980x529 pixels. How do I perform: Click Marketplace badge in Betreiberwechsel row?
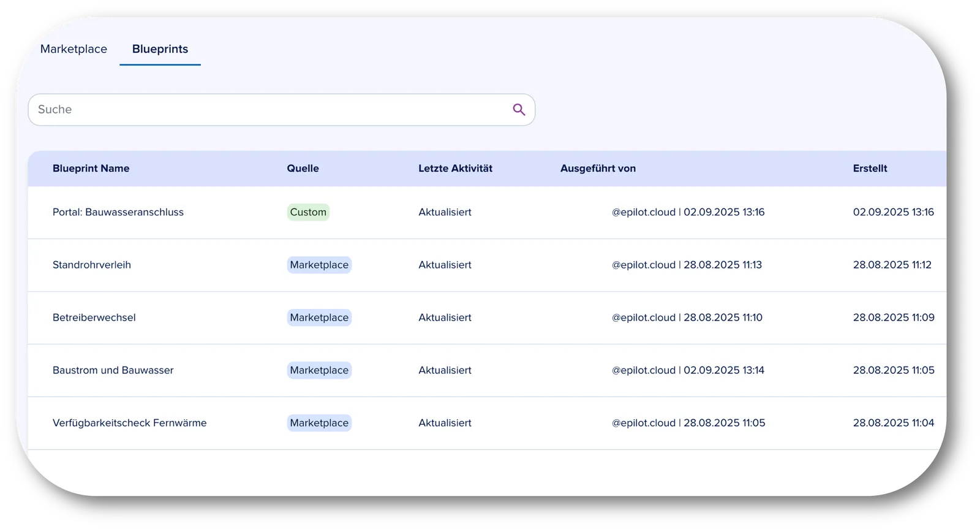[x=319, y=318]
